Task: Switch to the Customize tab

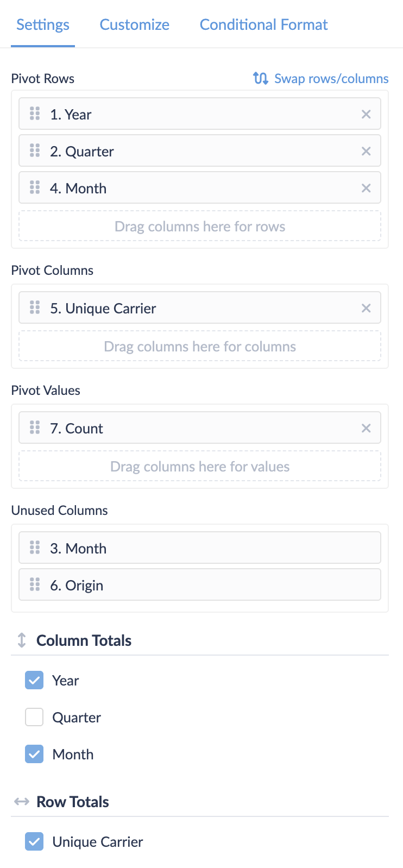Action: (x=134, y=24)
